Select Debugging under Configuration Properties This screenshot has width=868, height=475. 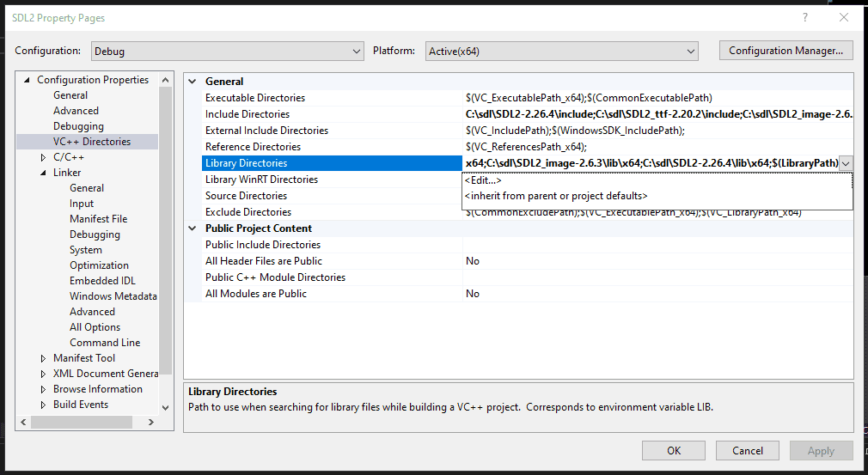pos(78,126)
